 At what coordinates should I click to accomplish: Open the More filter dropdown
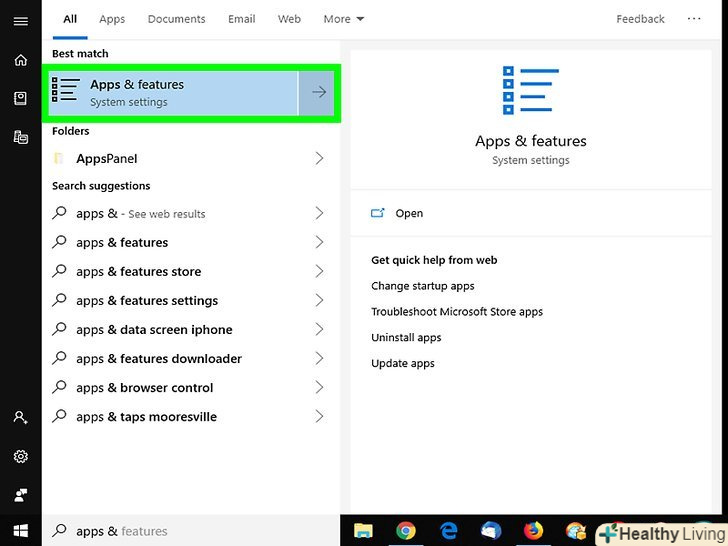[343, 19]
